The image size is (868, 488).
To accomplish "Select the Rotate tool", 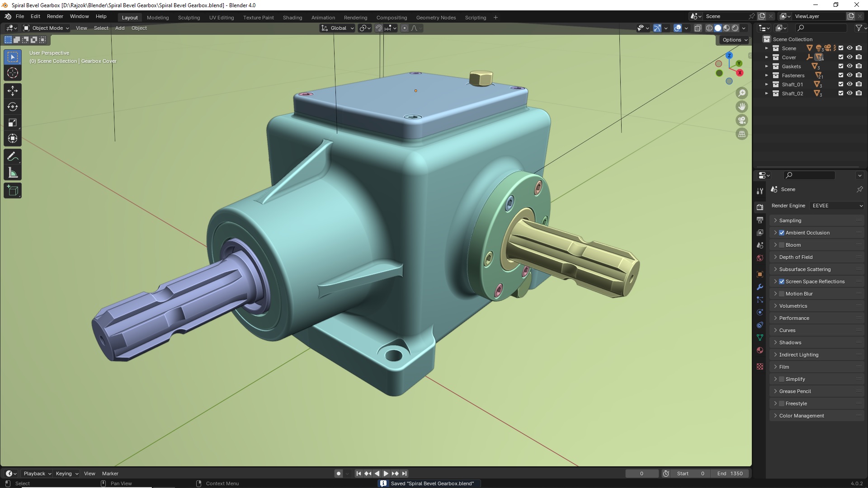I will click(x=13, y=107).
